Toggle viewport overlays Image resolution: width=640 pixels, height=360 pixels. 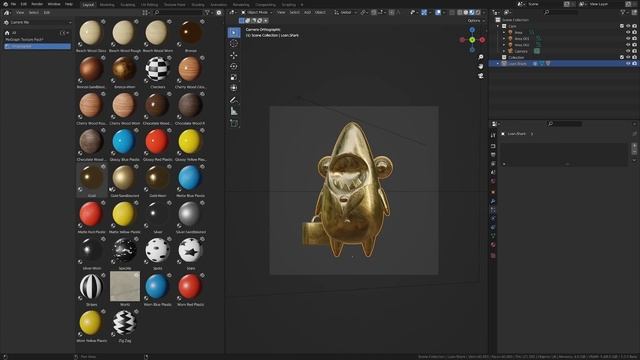[438, 13]
